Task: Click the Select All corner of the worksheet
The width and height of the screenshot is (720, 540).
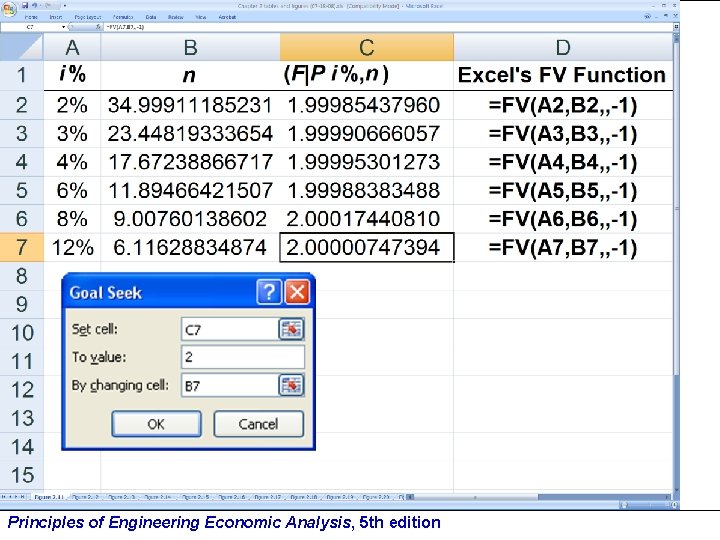Action: pyautogui.click(x=22, y=47)
